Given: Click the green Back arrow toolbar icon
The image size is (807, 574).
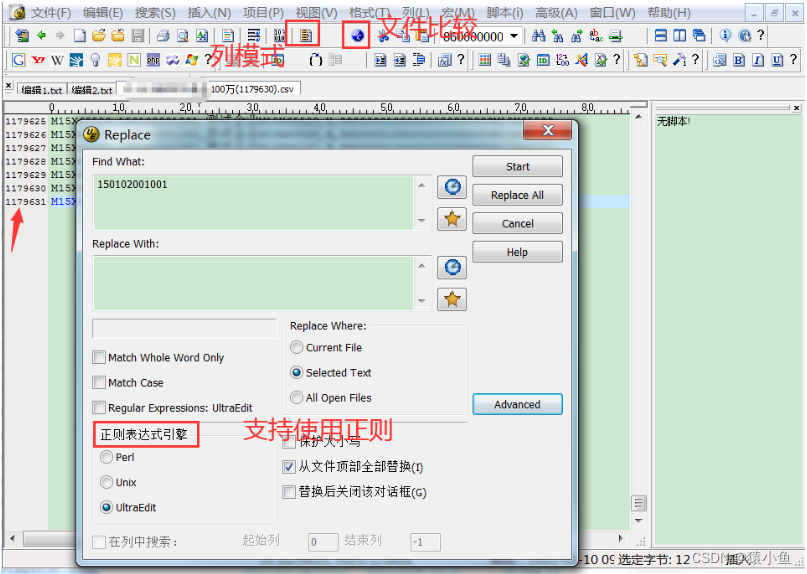Looking at the screenshot, I should point(42,36).
